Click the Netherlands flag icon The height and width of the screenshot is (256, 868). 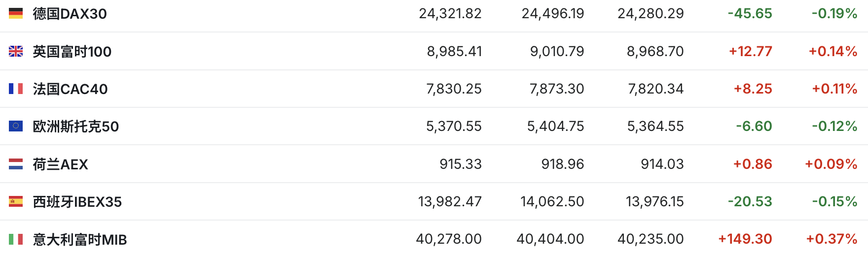[16, 164]
